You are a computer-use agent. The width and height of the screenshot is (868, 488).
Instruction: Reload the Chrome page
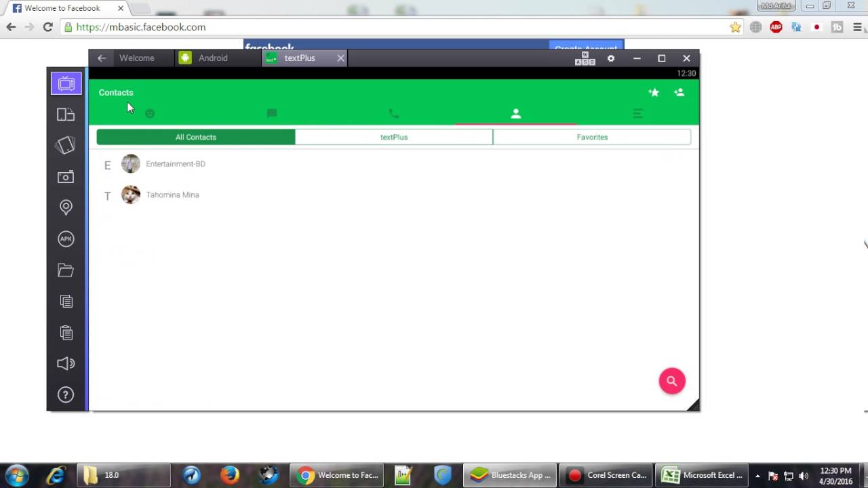[x=47, y=27]
